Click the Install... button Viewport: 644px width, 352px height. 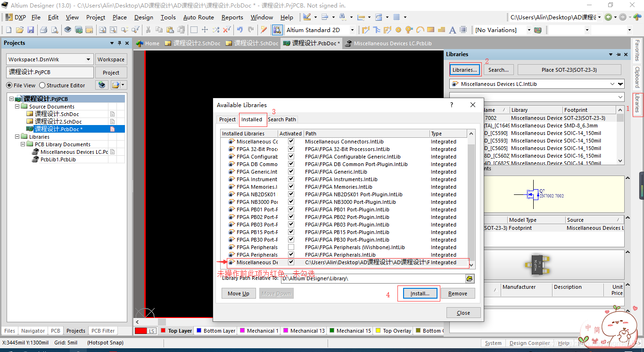(x=419, y=293)
